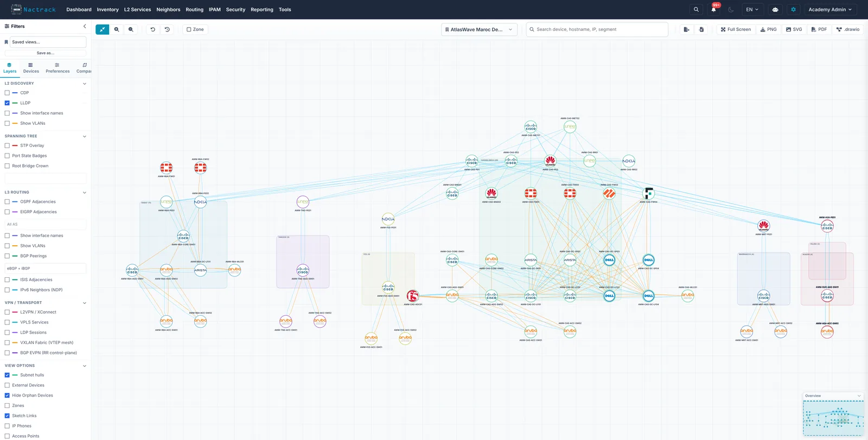Select the Forti node AWM-CAS-FW04
This screenshot has height=440, width=868.
[x=648, y=193]
